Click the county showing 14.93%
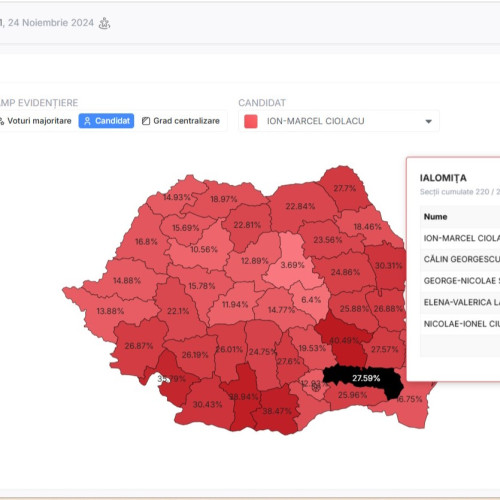The width and height of the screenshot is (500, 500). pyautogui.click(x=177, y=197)
